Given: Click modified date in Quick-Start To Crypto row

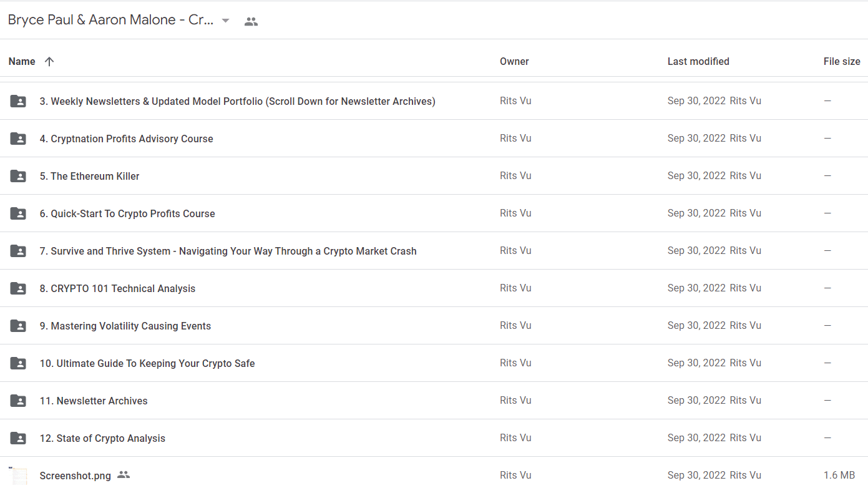Looking at the screenshot, I should coord(696,213).
